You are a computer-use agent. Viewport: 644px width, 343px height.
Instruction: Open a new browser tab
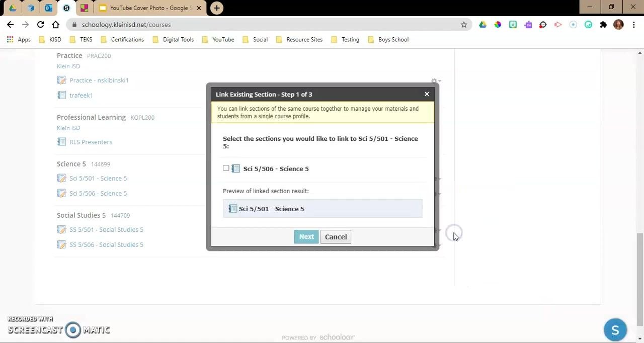216,8
